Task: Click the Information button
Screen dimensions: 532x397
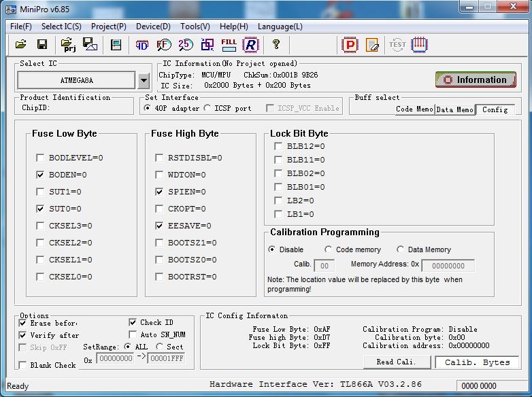Action: point(476,80)
